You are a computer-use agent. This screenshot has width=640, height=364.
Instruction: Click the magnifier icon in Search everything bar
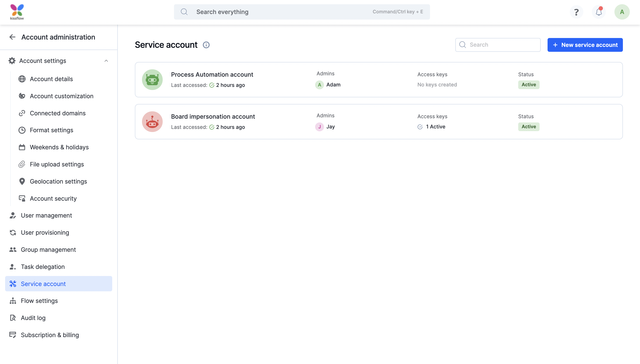(184, 12)
